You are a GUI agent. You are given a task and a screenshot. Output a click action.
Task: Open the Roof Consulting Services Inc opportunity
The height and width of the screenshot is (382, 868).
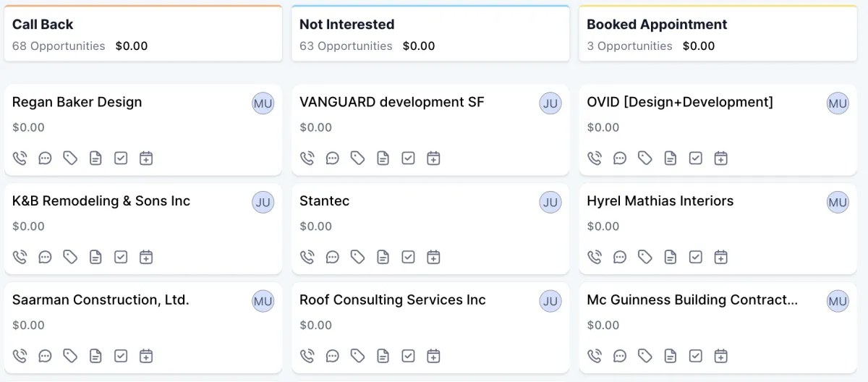pos(392,300)
